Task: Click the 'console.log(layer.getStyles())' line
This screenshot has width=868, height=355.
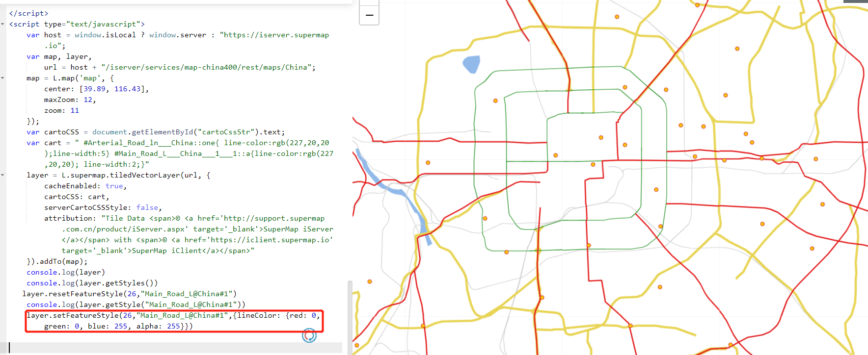Action: pos(92,283)
